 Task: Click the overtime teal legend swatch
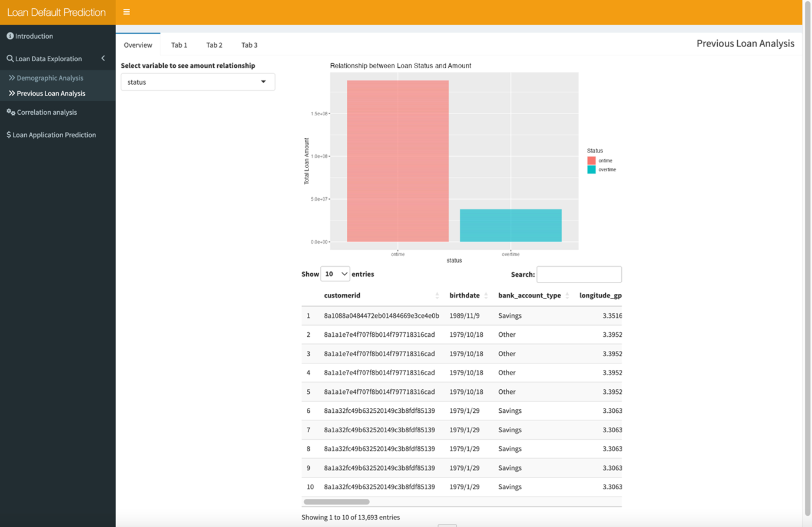tap(591, 170)
